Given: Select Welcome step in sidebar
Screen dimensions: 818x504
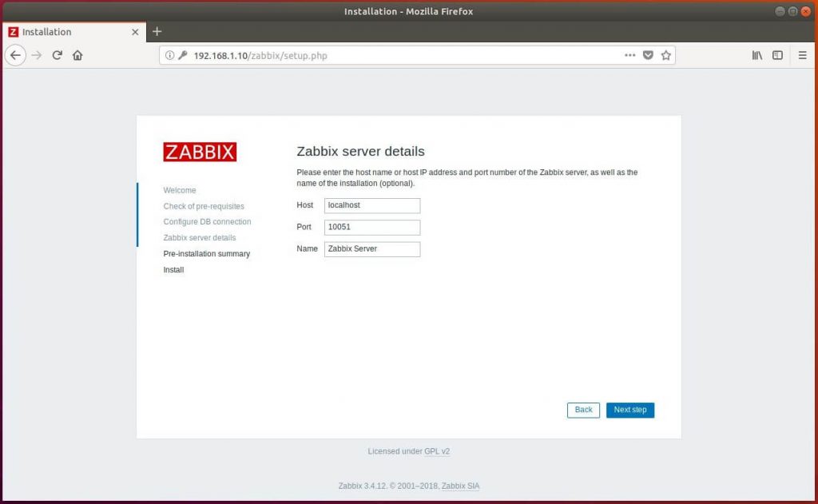Looking at the screenshot, I should (x=180, y=190).
